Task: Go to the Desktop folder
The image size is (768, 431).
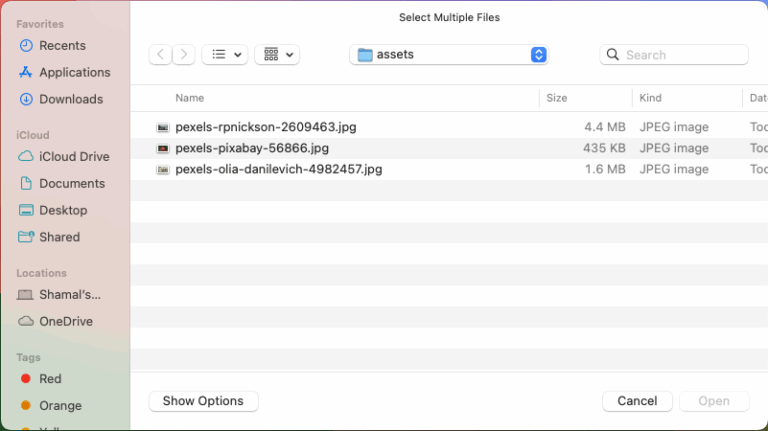Action: (53, 211)
